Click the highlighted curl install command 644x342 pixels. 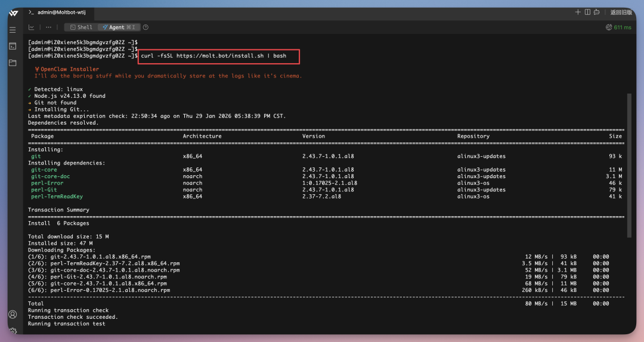[218, 56]
